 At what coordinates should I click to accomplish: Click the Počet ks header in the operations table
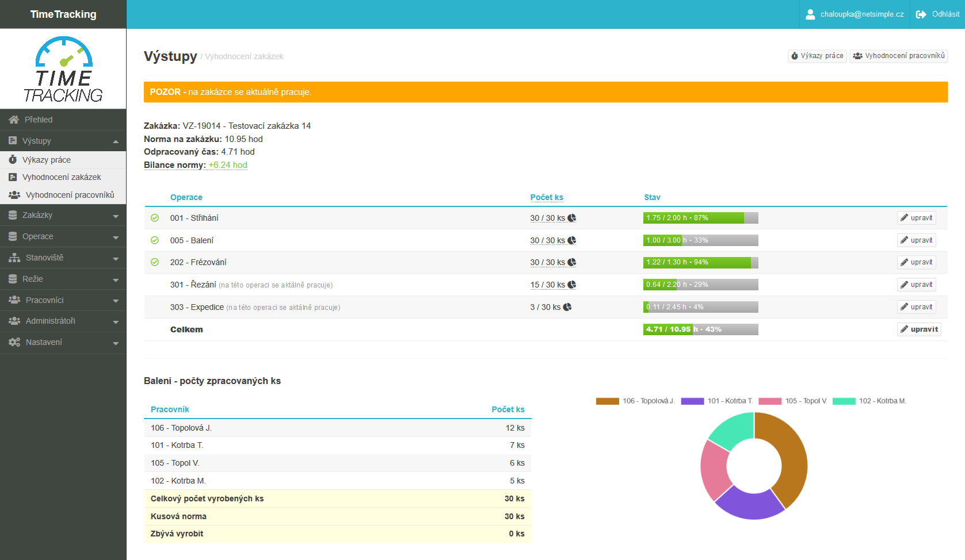click(x=547, y=197)
